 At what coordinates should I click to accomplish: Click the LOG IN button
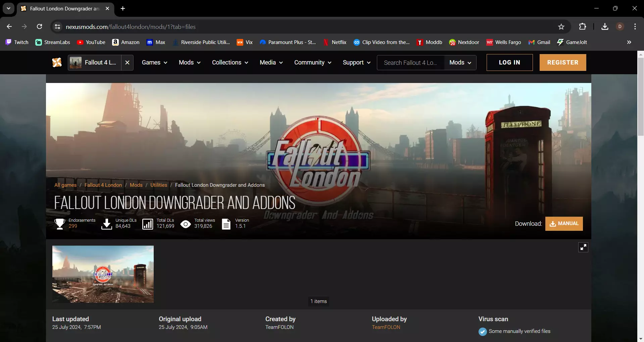tap(509, 62)
